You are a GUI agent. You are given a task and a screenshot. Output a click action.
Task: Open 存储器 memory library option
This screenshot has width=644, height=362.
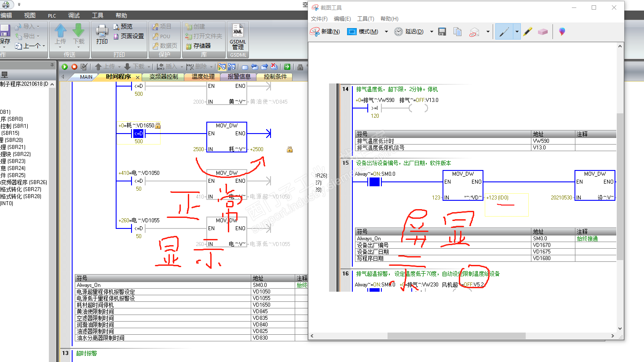198,46
